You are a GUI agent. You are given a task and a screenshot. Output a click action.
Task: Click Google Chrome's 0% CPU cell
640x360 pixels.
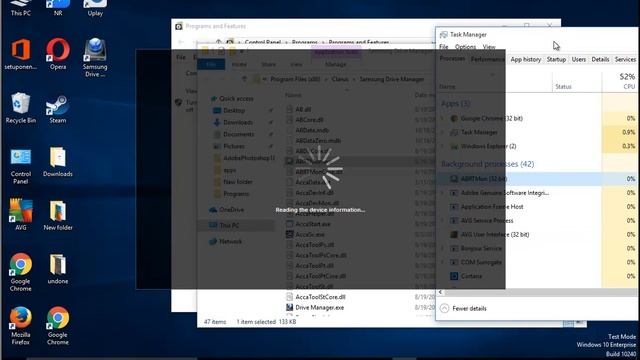[x=620, y=118]
